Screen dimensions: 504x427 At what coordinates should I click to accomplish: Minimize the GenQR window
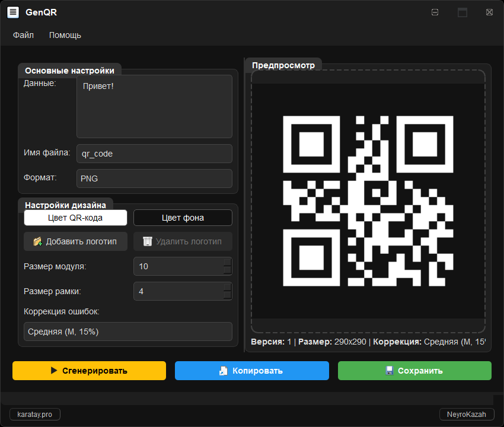[x=435, y=12]
